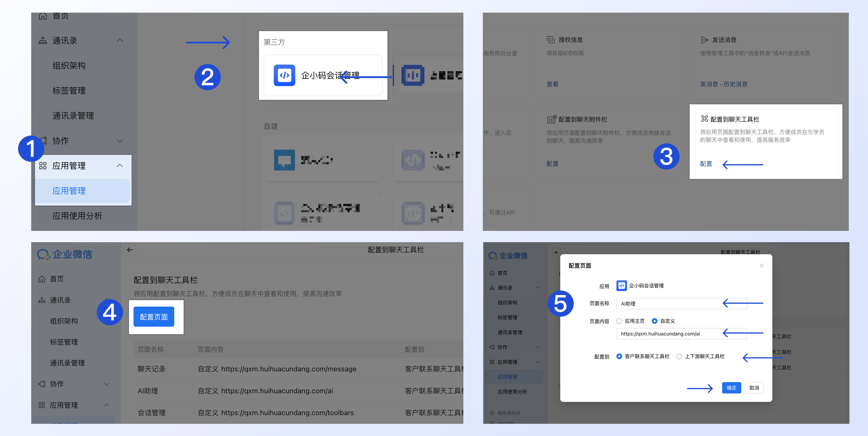This screenshot has height=436, width=868.
Task: Click the blue monitor app icon under 自建
Action: click(284, 160)
